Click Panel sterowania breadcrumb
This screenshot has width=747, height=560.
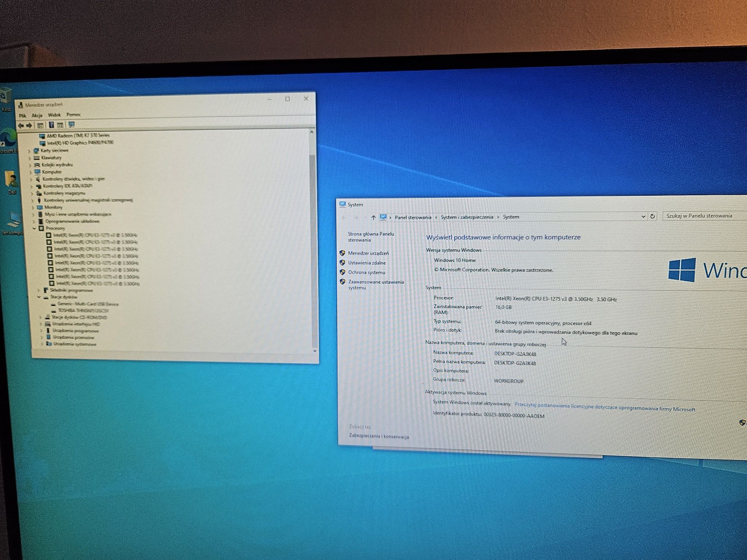[413, 217]
